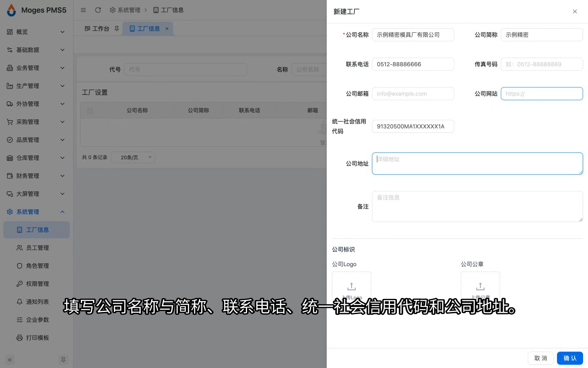The height and width of the screenshot is (368, 588).
Task: Close the 工厂信息 tab
Action: click(167, 29)
